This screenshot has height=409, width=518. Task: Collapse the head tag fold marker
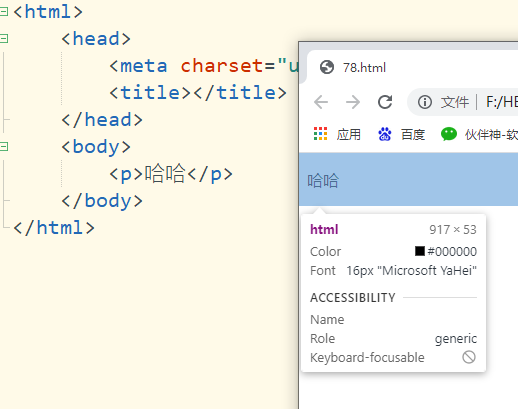point(4,39)
